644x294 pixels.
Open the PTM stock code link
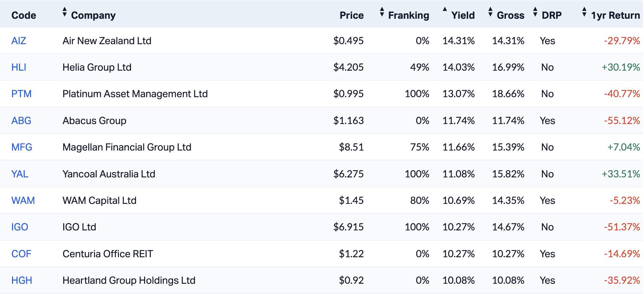click(x=21, y=94)
